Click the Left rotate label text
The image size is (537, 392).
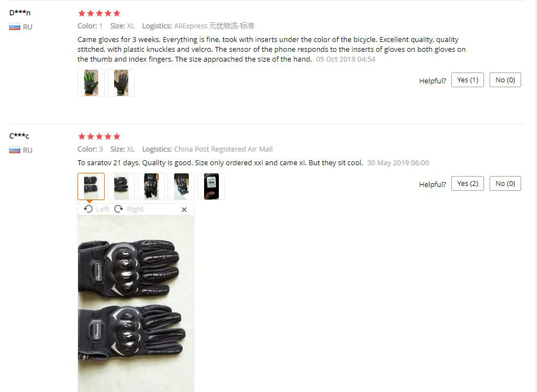click(103, 209)
